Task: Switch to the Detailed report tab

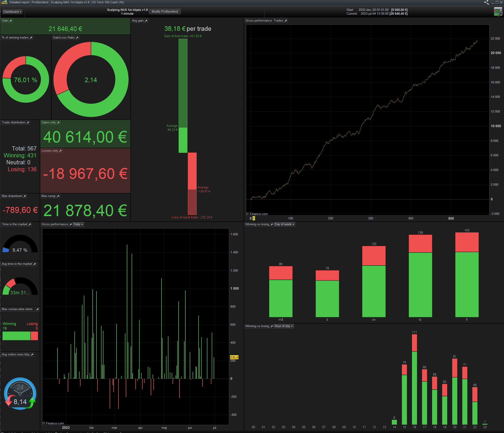Action: [x=19, y=3]
